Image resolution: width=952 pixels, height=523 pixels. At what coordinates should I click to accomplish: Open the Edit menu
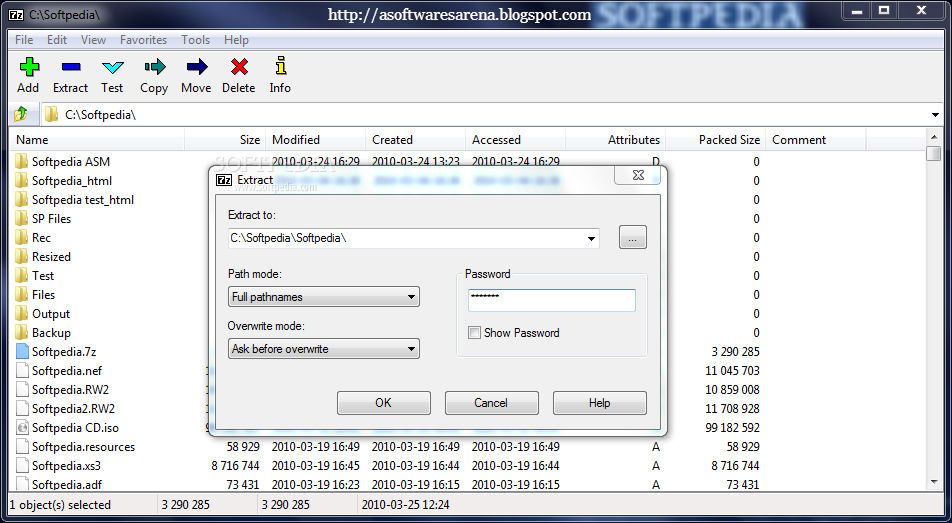point(57,39)
